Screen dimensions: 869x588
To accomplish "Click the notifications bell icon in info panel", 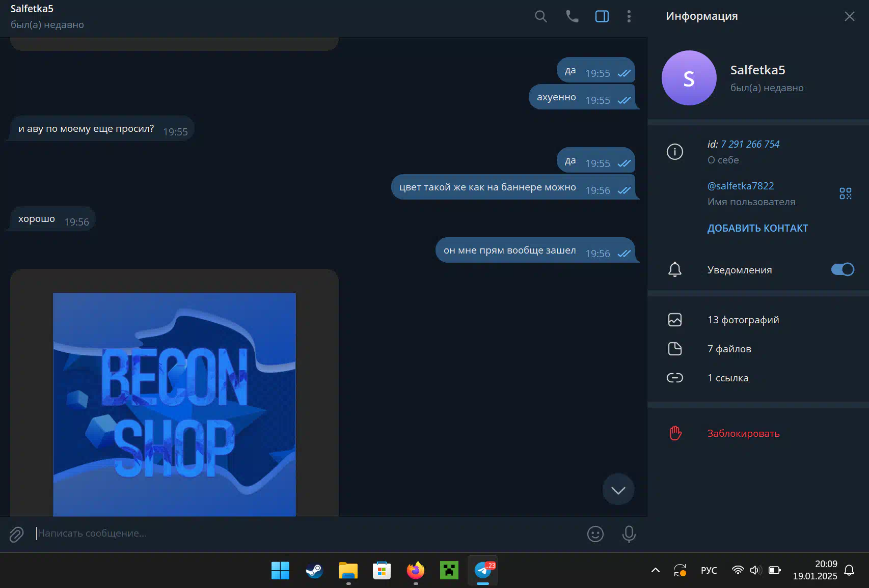I will point(675,269).
